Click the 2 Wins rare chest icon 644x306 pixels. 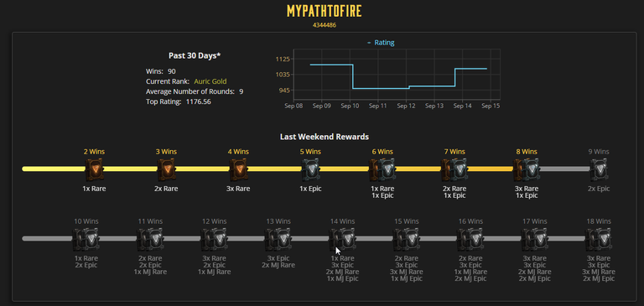tap(94, 169)
